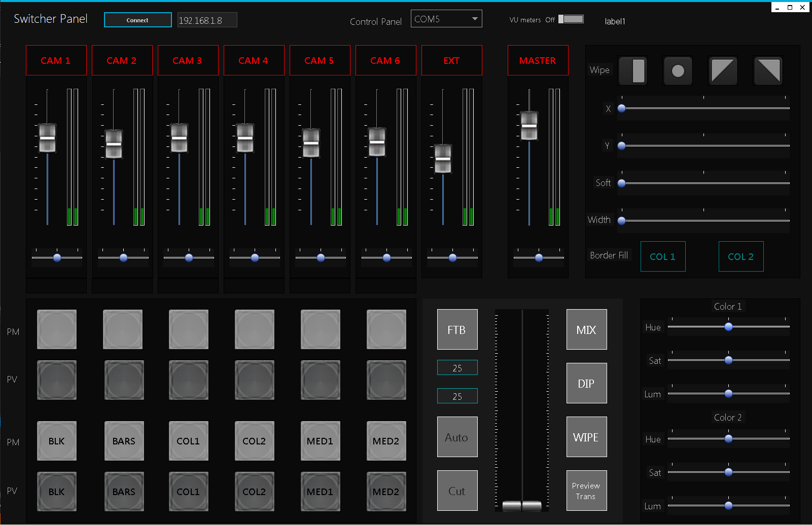Toggle the CAM 6 channel button
The height and width of the screenshot is (525, 812).
click(x=386, y=60)
